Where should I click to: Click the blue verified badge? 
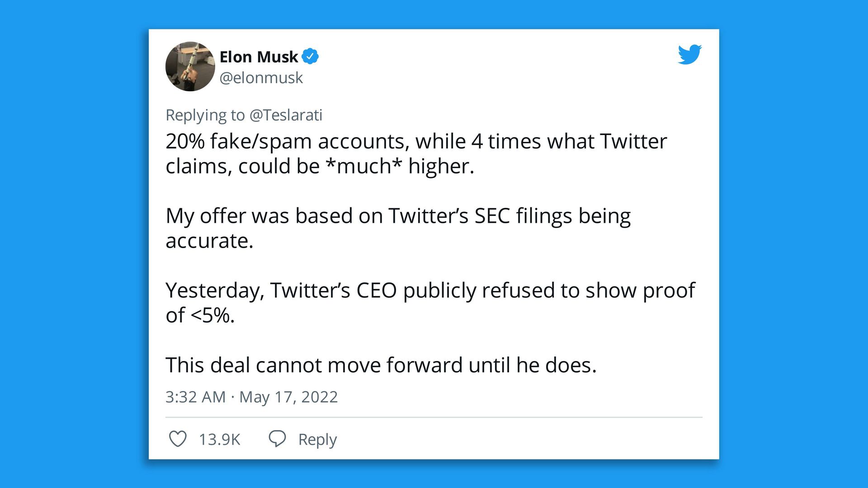(x=310, y=56)
